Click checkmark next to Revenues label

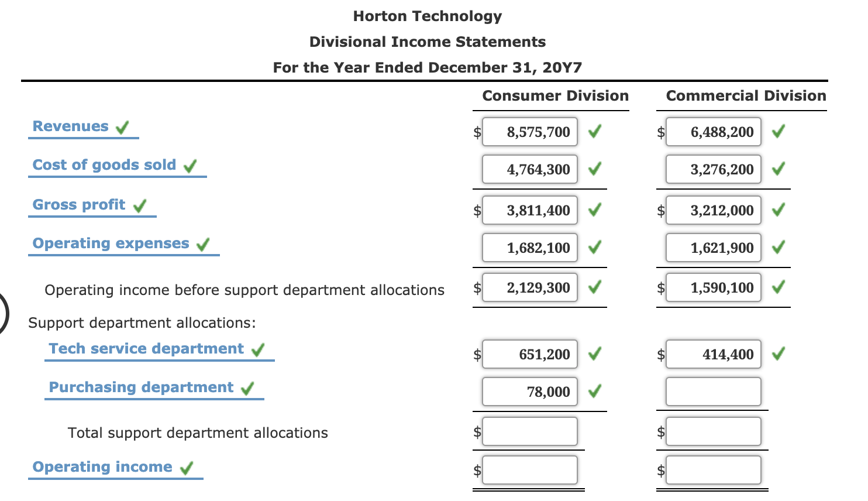pyautogui.click(x=122, y=128)
